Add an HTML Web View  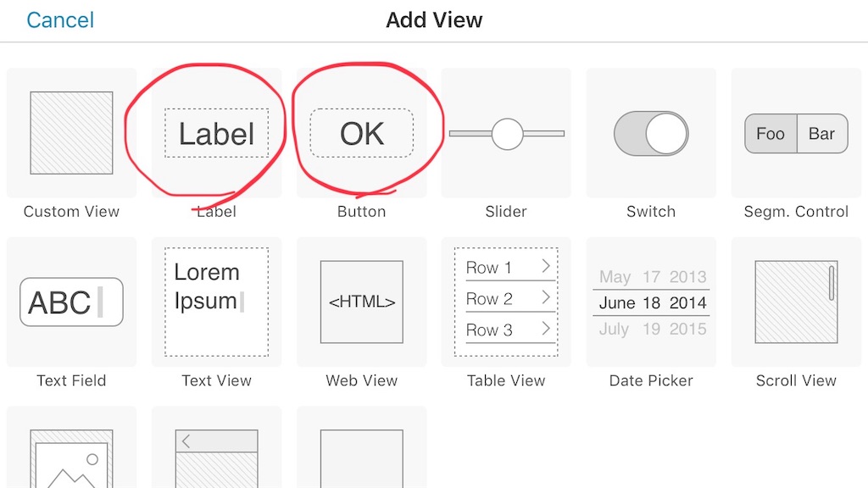(x=361, y=302)
